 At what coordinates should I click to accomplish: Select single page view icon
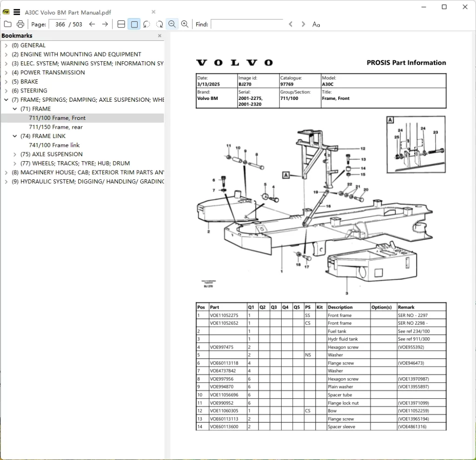pyautogui.click(x=134, y=24)
